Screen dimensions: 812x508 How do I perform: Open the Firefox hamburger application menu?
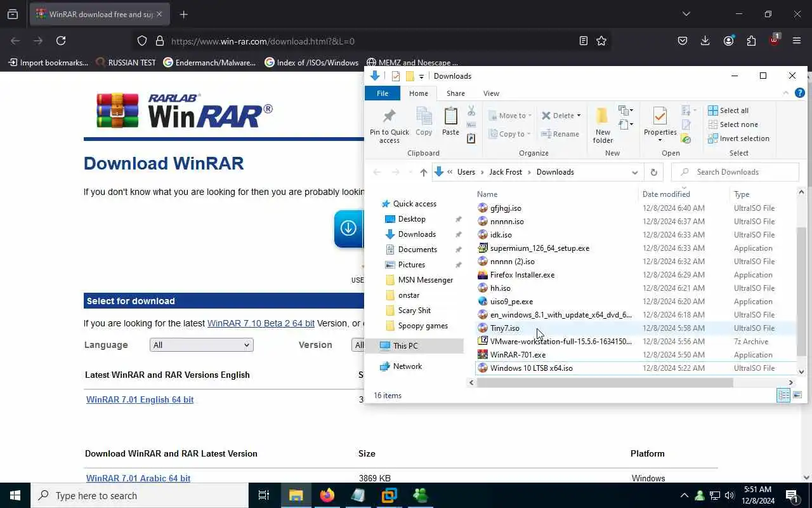797,41
